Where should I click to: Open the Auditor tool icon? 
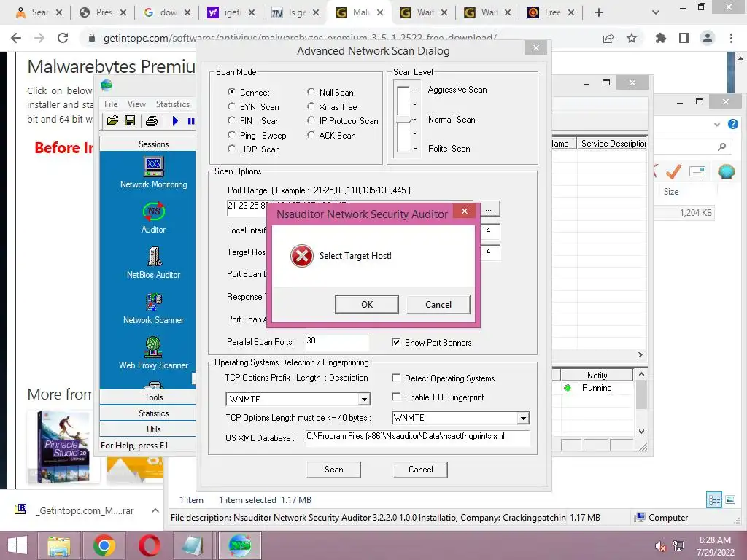pos(153,218)
